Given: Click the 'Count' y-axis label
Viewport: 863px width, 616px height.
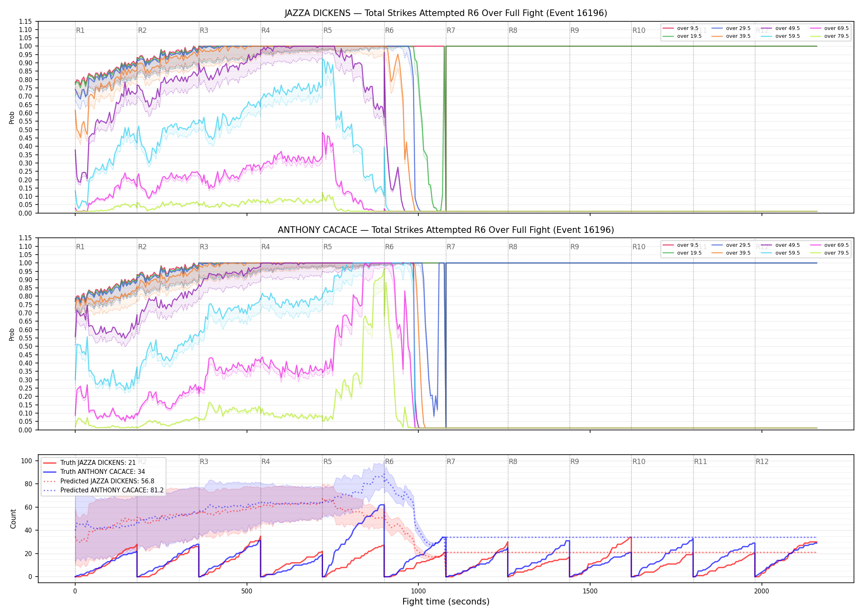Looking at the screenshot, I should coord(13,519).
